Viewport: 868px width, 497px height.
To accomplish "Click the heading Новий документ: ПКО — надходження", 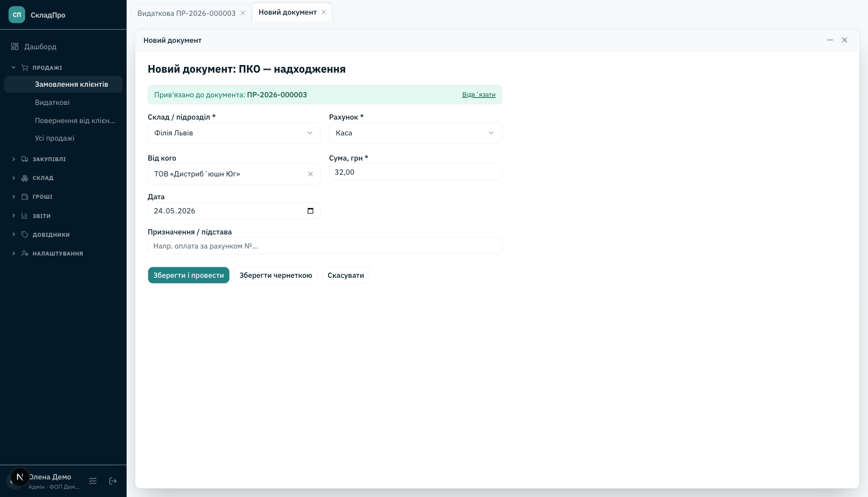I will coord(247,69).
